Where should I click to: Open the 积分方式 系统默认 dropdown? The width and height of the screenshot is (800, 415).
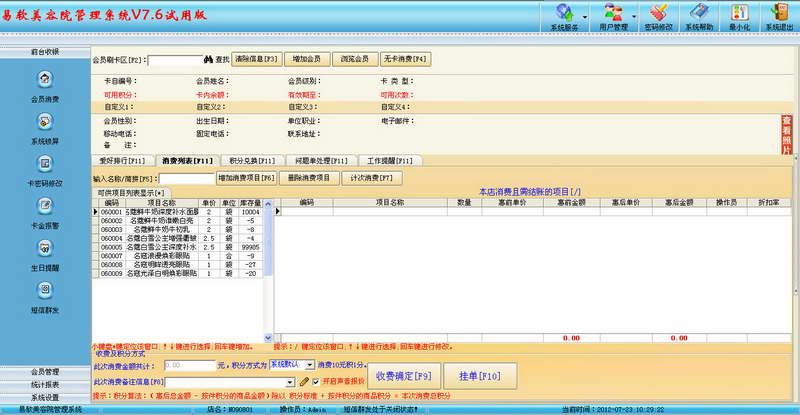click(310, 365)
